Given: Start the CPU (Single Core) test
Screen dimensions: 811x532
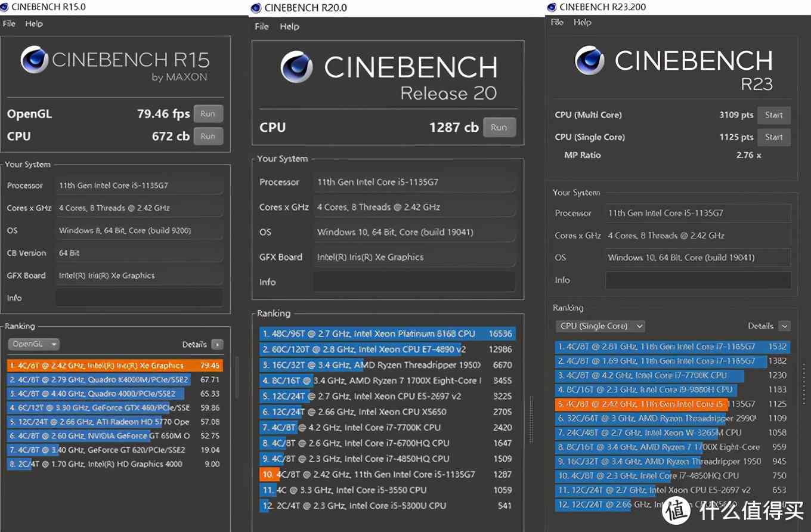Looking at the screenshot, I should point(773,137).
